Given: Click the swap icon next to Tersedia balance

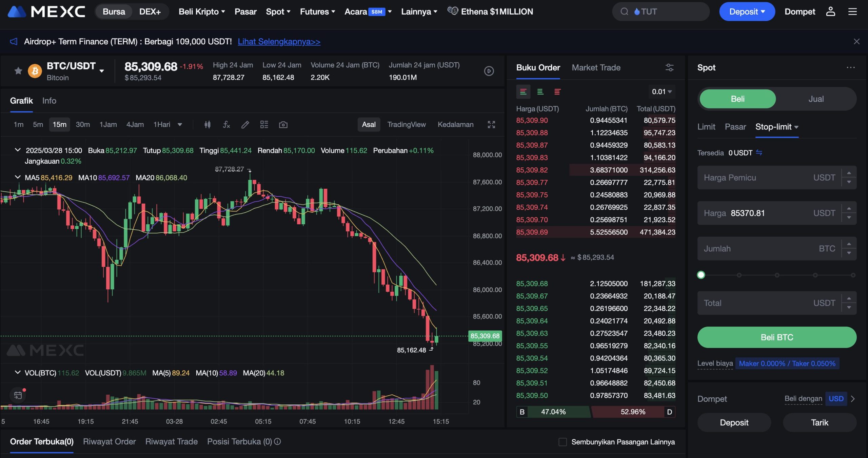Looking at the screenshot, I should click(759, 153).
